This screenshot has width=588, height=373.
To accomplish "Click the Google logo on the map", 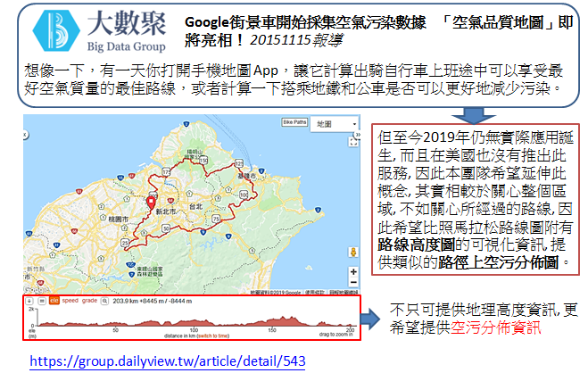I will [37, 289].
